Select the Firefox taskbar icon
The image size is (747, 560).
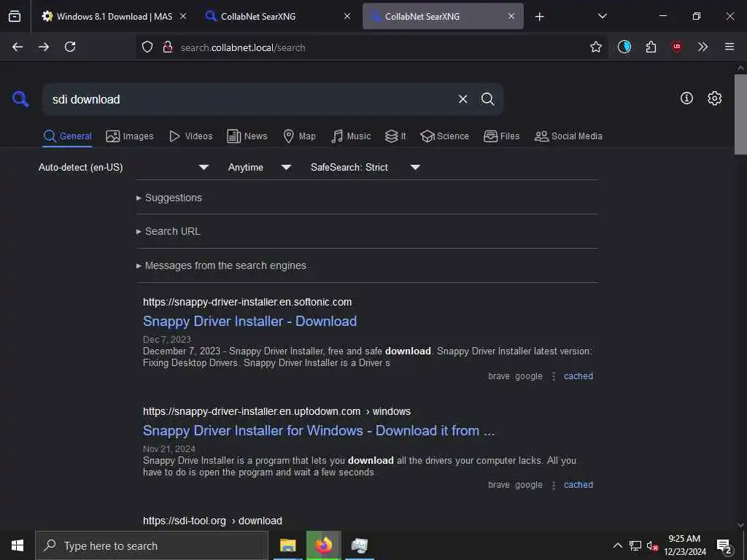(323, 545)
